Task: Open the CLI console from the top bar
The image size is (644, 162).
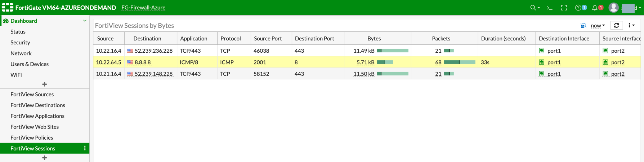Action: [550, 8]
